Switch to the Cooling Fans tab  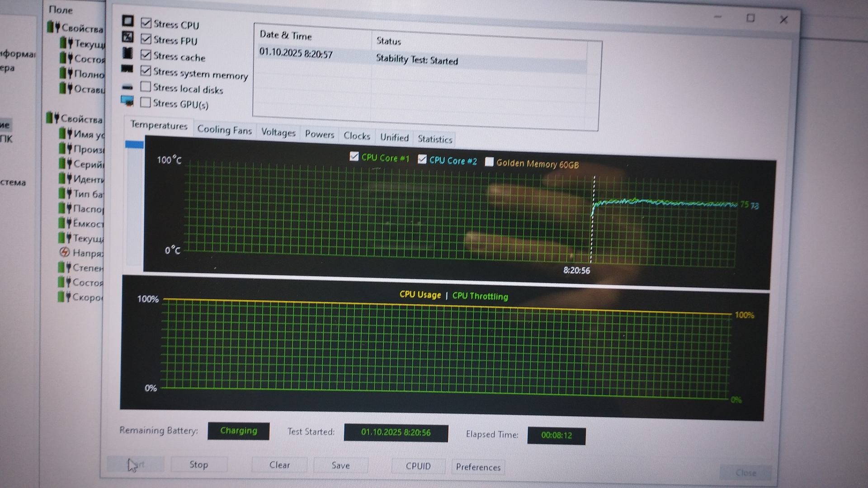(x=224, y=130)
